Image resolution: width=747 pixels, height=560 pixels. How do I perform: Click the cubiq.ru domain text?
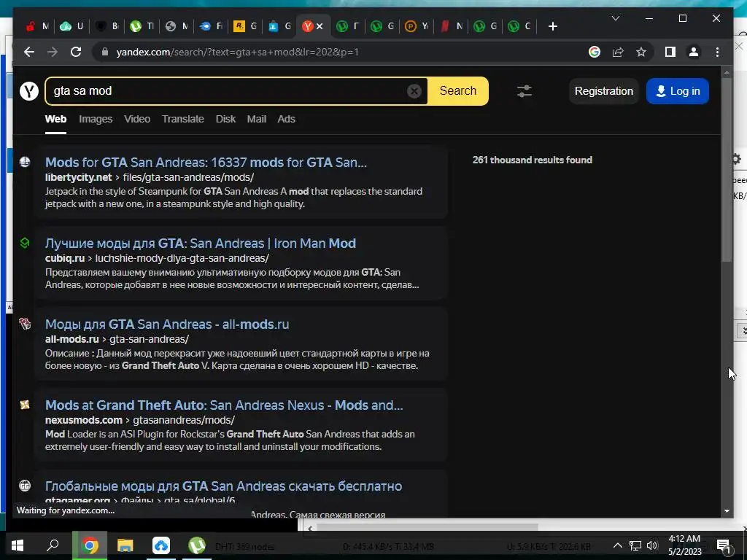pyautogui.click(x=65, y=258)
